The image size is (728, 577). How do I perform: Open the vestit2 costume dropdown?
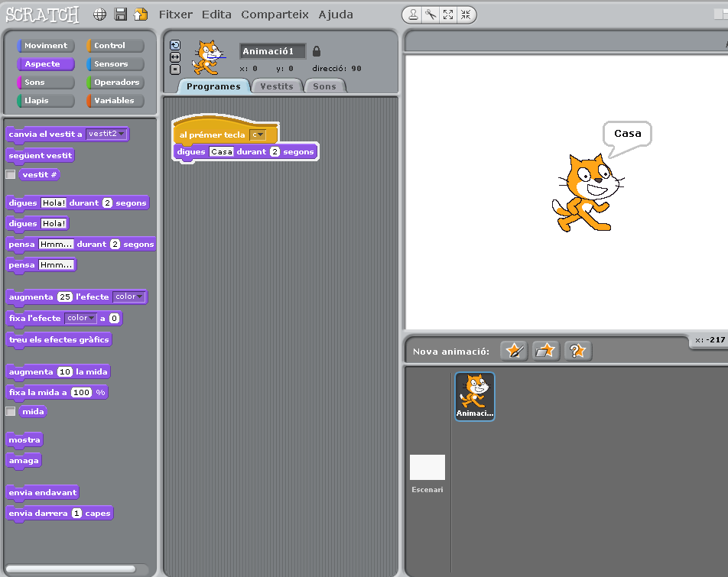[x=106, y=134]
